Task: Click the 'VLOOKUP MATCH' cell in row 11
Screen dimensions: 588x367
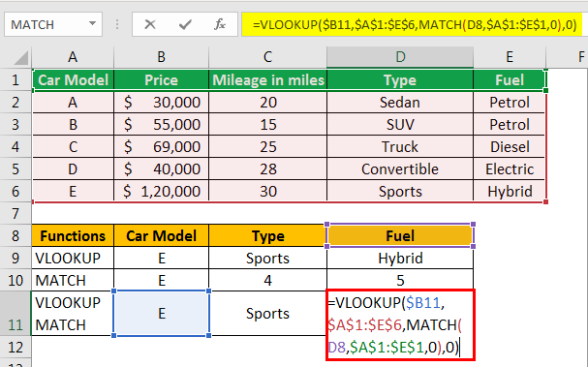Action: pos(73,314)
